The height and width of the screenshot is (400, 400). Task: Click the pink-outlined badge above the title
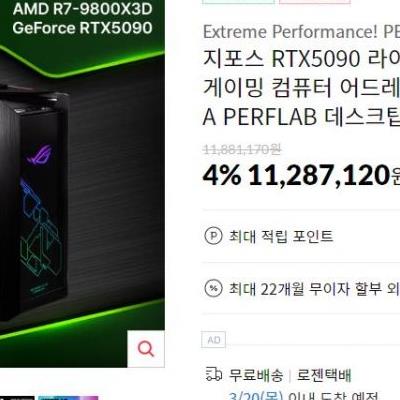[x=315, y=2]
